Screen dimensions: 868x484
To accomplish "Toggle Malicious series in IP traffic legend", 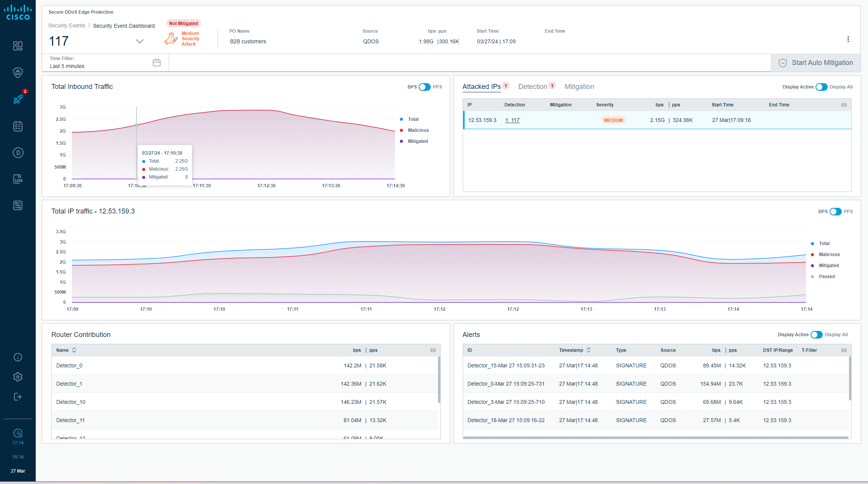I will pos(825,255).
